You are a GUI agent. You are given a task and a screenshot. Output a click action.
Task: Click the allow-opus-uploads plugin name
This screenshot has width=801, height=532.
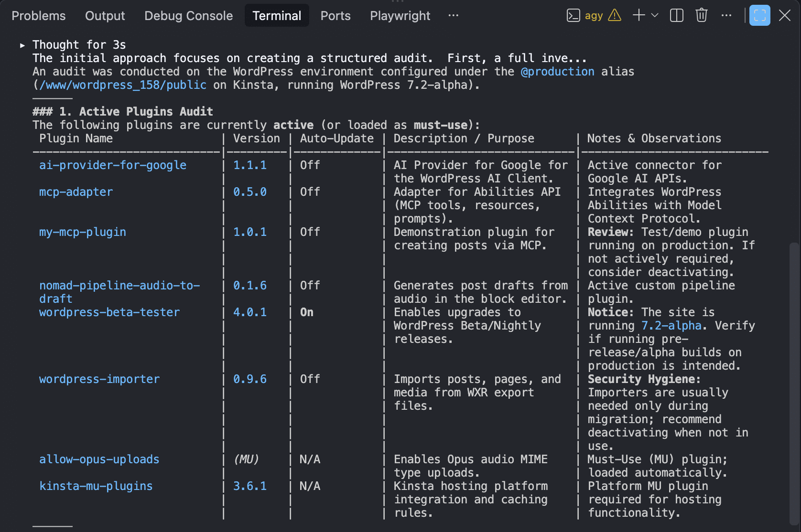point(99,459)
